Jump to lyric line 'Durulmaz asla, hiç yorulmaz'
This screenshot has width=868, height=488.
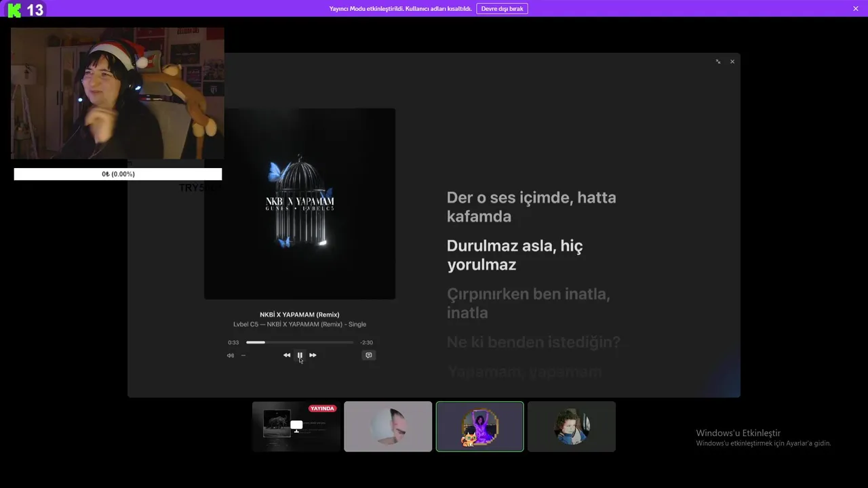click(515, 255)
